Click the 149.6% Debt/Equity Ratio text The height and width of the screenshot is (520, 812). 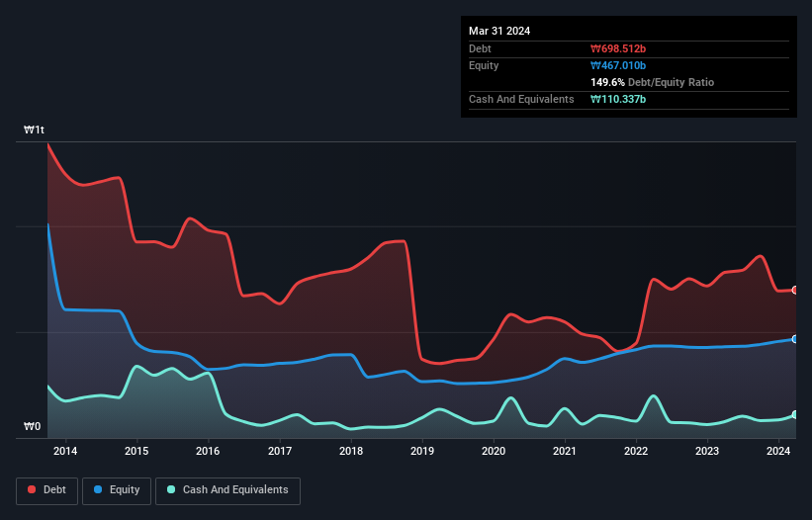tap(652, 82)
